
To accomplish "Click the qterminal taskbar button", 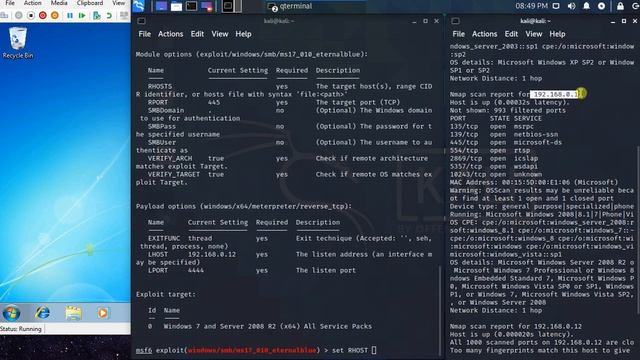I will tap(291, 6).
